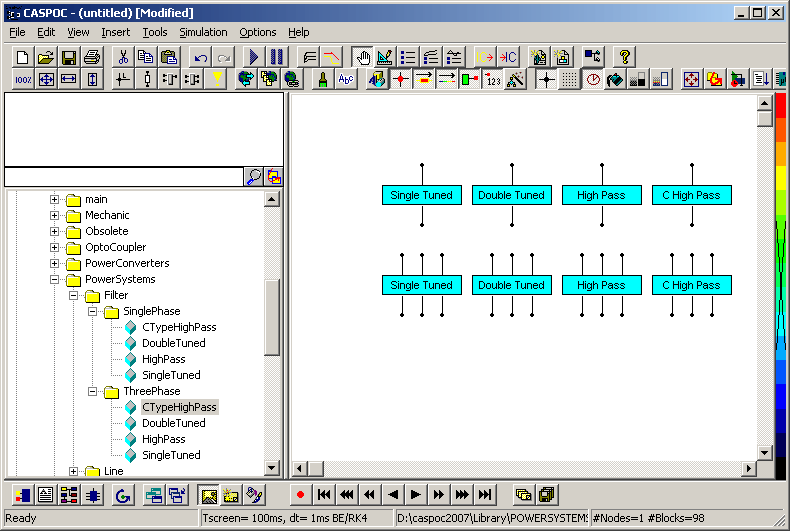Select the paint brush icon
This screenshot has height=531, width=790.
tap(322, 79)
